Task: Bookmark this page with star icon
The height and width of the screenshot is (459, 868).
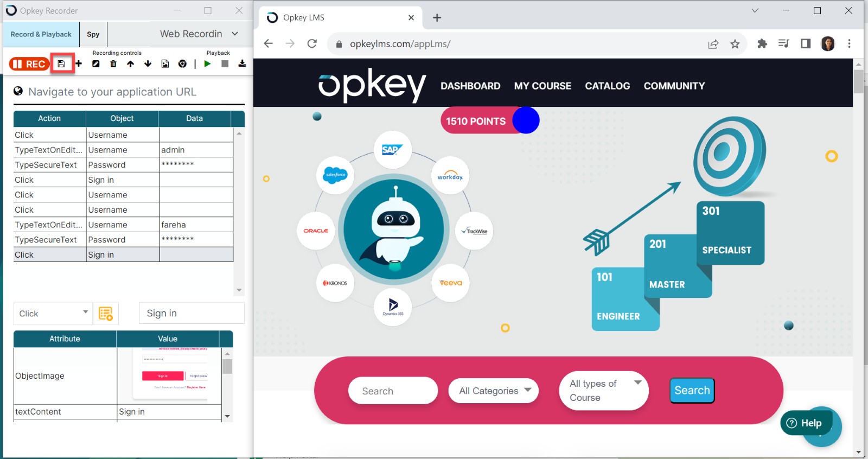Action: click(x=735, y=44)
